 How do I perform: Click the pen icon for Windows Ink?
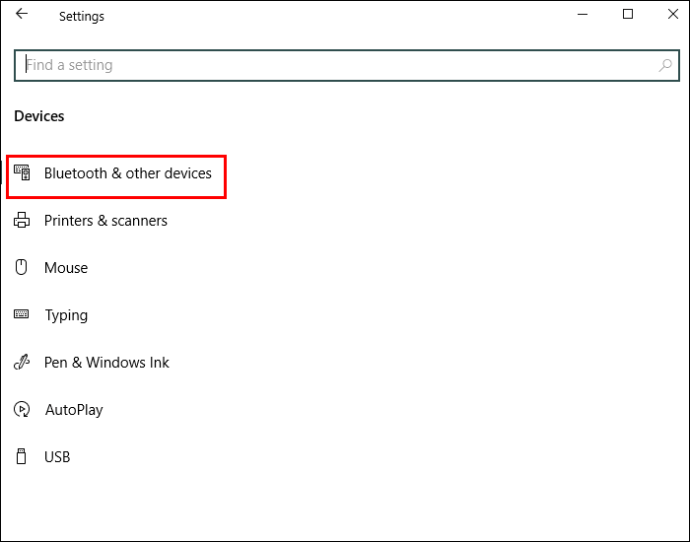(x=22, y=362)
